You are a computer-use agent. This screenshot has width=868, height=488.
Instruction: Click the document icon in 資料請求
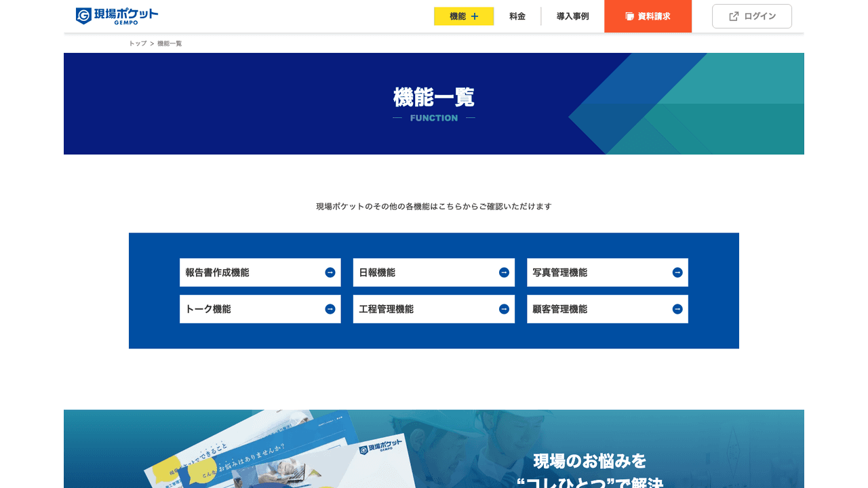coord(629,16)
